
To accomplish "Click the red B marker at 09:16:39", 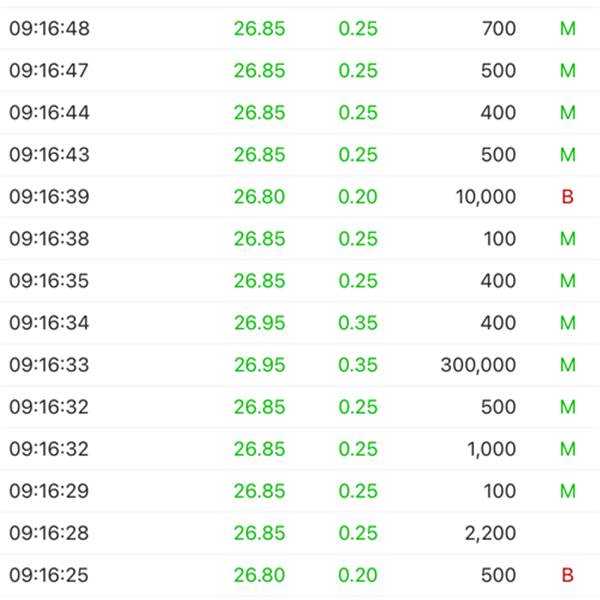I will pyautogui.click(x=567, y=197).
